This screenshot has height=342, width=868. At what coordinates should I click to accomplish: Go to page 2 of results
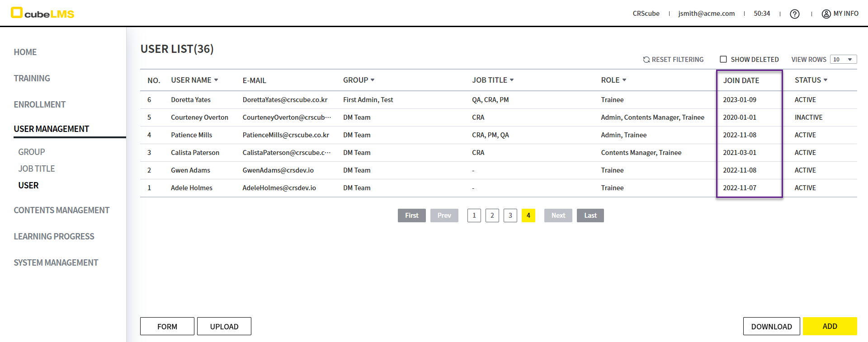click(x=492, y=216)
